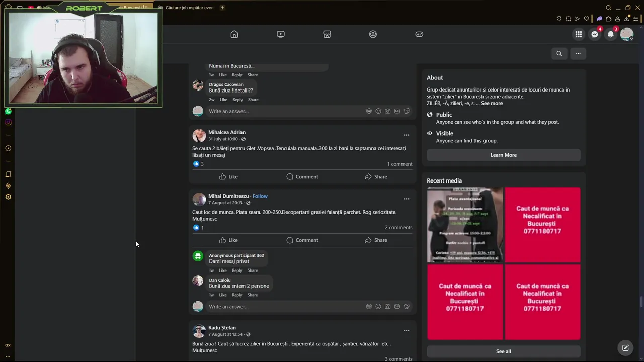Open WhatsApp in Opera sidebar
644x362 pixels.
(x=8, y=111)
